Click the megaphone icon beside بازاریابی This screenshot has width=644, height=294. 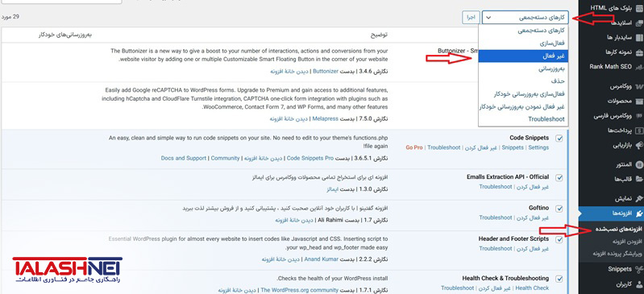(x=639, y=145)
